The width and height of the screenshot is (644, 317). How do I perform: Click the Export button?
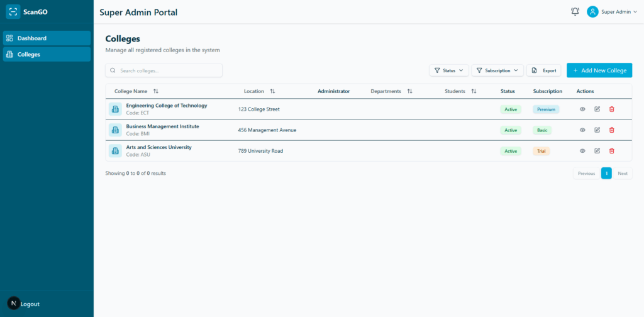pyautogui.click(x=543, y=70)
